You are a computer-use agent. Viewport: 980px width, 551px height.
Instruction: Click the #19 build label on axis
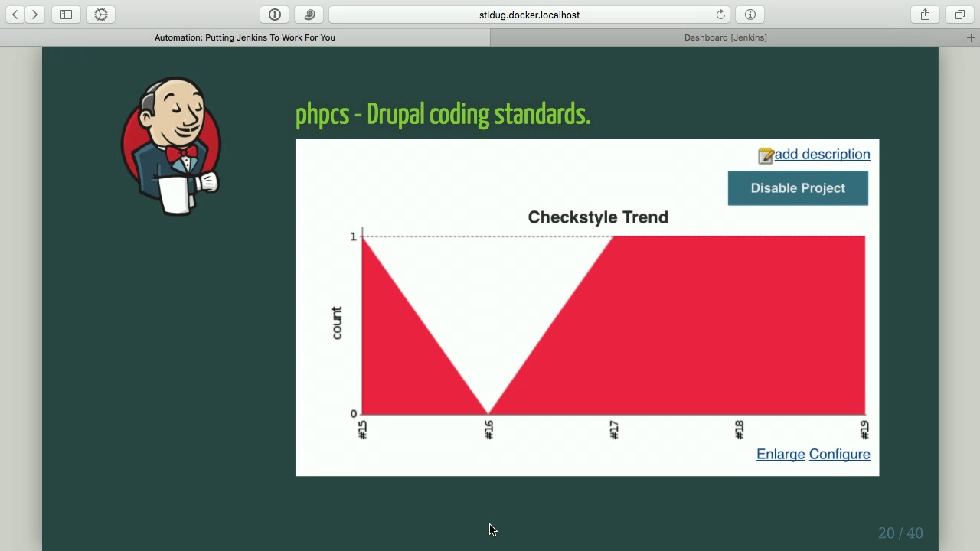coord(864,430)
